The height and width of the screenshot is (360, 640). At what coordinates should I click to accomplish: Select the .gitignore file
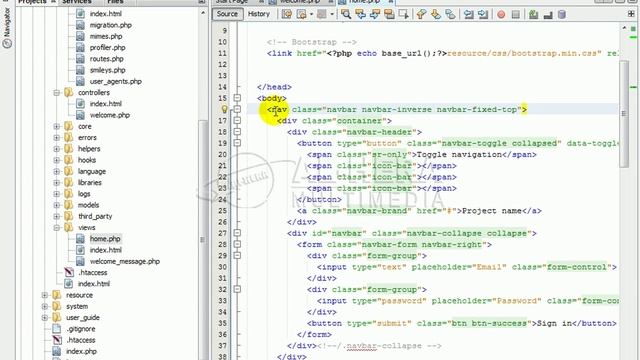[x=80, y=329]
